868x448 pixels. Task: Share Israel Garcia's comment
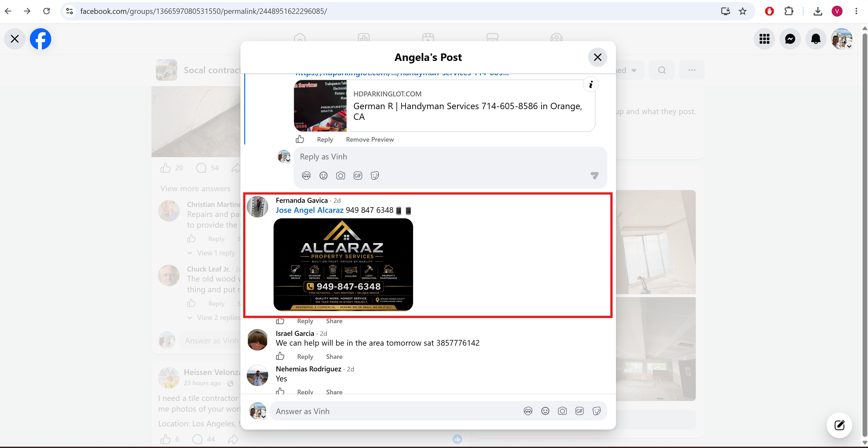334,357
